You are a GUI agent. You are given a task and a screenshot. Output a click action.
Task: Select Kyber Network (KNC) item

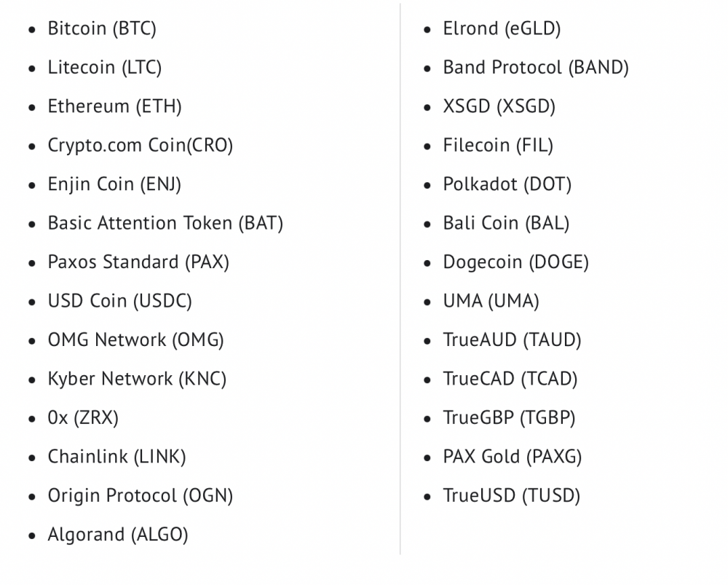pyautogui.click(x=137, y=379)
